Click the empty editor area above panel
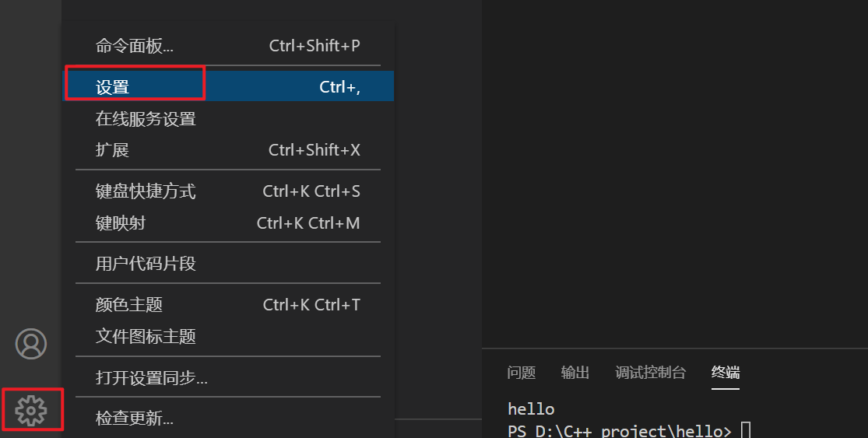The height and width of the screenshot is (438, 868). click(675, 173)
